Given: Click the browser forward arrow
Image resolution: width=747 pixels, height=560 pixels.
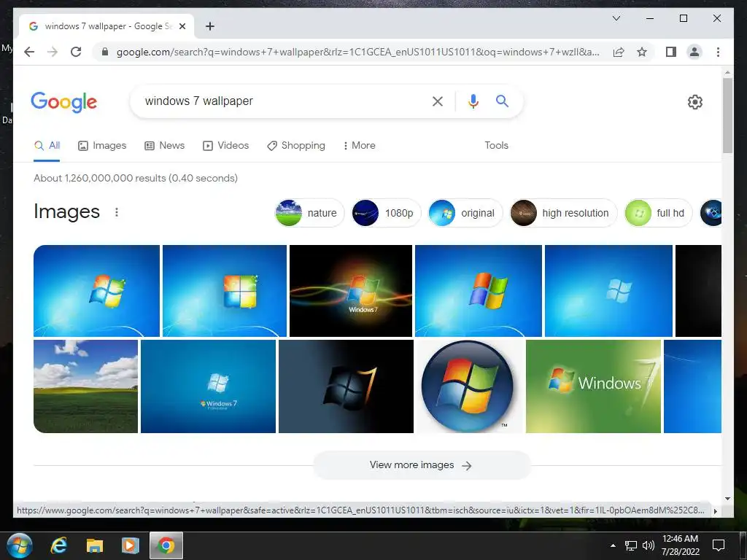Looking at the screenshot, I should click(53, 52).
